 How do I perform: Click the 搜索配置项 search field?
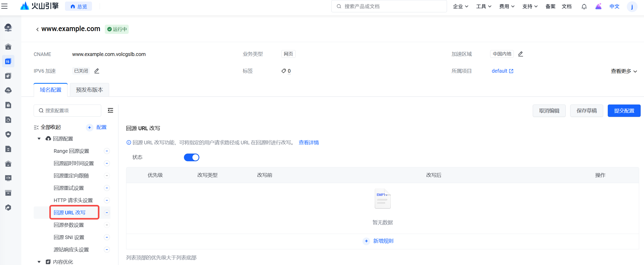click(x=67, y=110)
